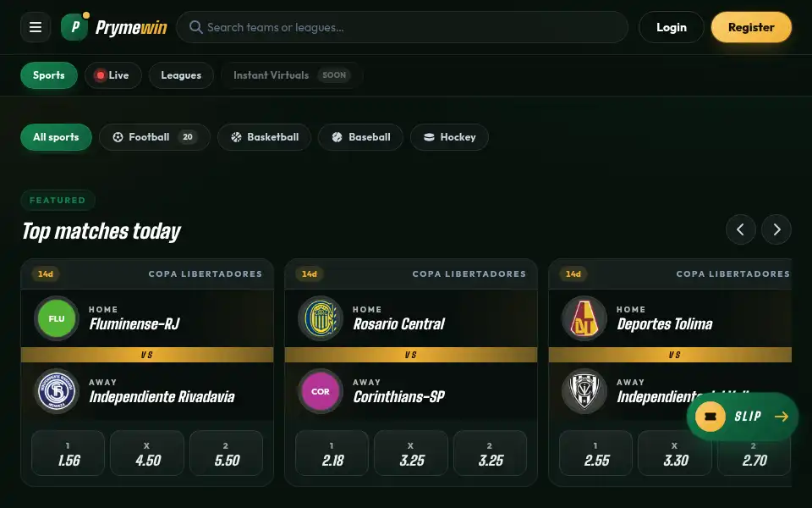This screenshot has width=812, height=508.
Task: Select the Sports tab
Action: tap(49, 75)
